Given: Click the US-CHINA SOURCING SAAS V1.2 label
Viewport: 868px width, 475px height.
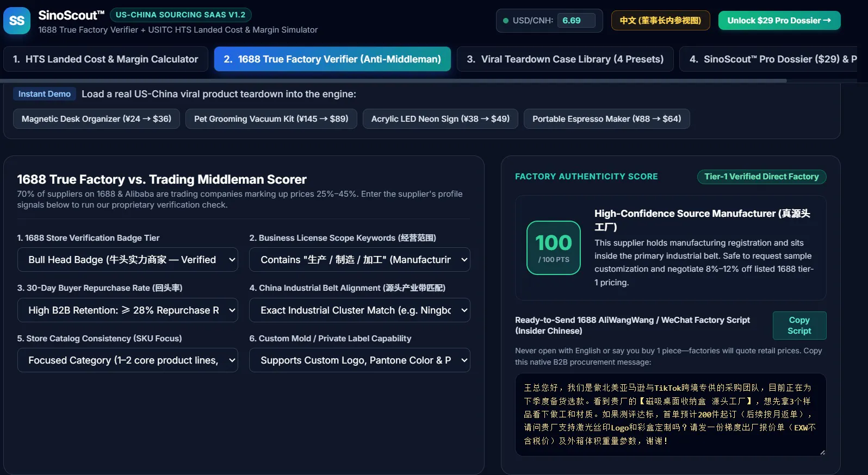Looking at the screenshot, I should (x=181, y=15).
